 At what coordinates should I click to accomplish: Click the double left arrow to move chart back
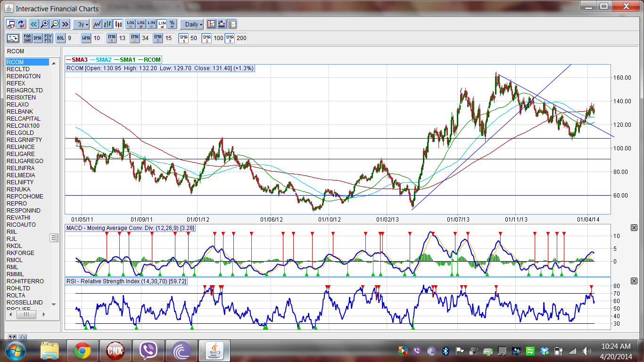[x=34, y=24]
